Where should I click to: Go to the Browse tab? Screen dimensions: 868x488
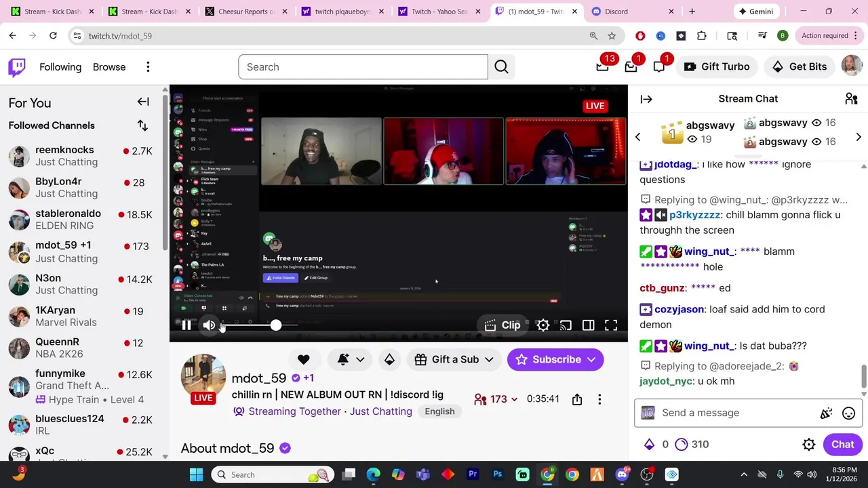(x=109, y=67)
